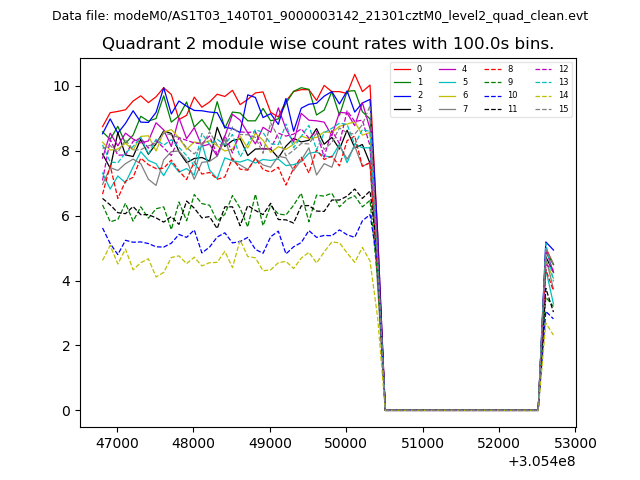Click the red solid legend line for module 0

(401, 69)
